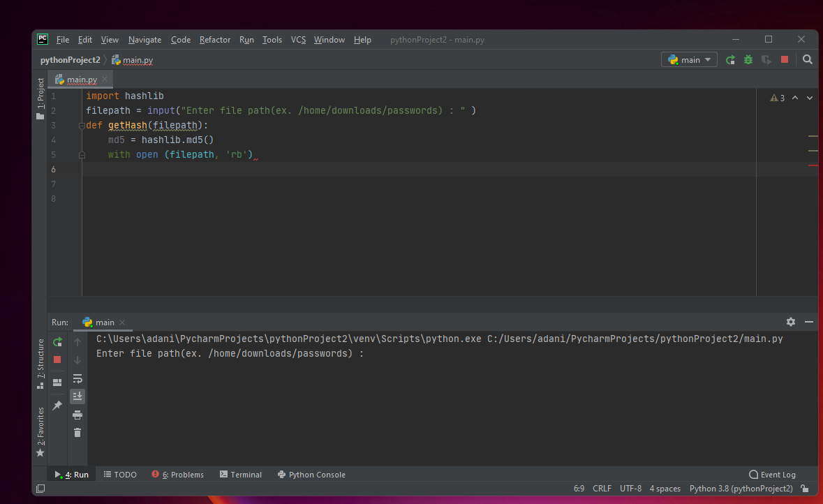The height and width of the screenshot is (504, 823).
Task: Open the Run menu
Action: (x=246, y=40)
